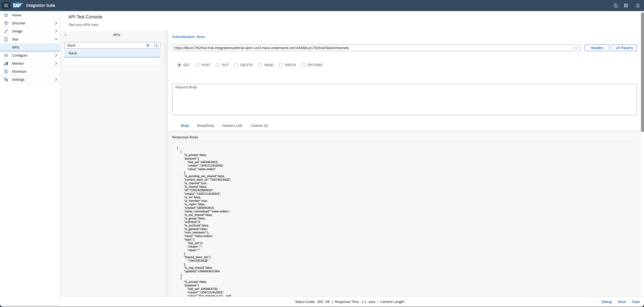Screen dimensions: 644x307
Task: Click the search magnifier icon
Action: (156, 45)
